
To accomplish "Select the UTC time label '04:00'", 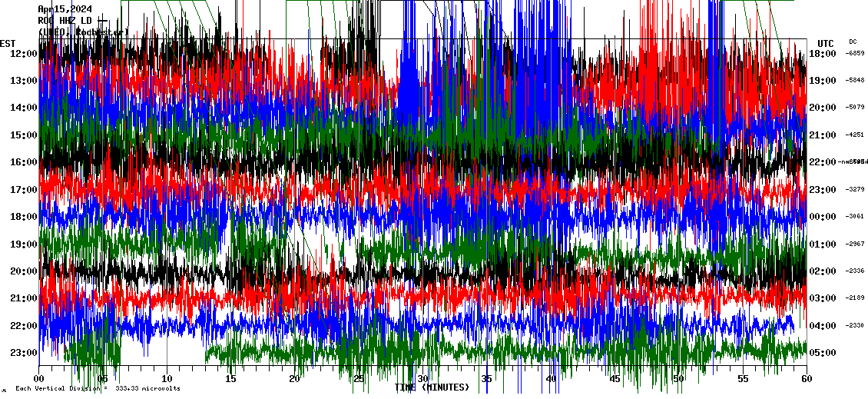I will point(823,326).
